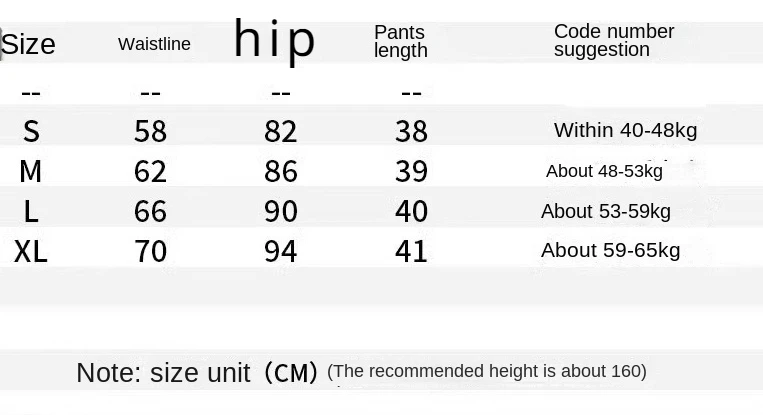
Task: Select the recommended height 160 note
Action: pyautogui.click(x=487, y=371)
